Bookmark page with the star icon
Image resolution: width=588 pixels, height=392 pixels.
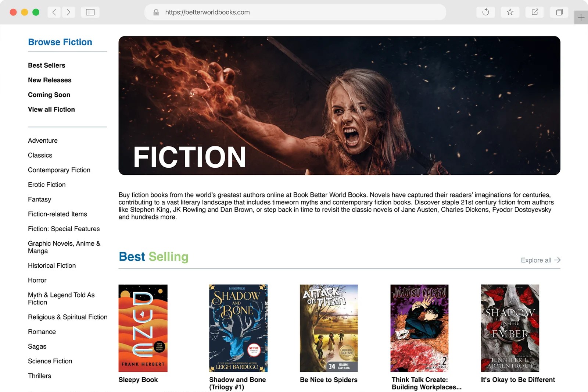pyautogui.click(x=510, y=12)
